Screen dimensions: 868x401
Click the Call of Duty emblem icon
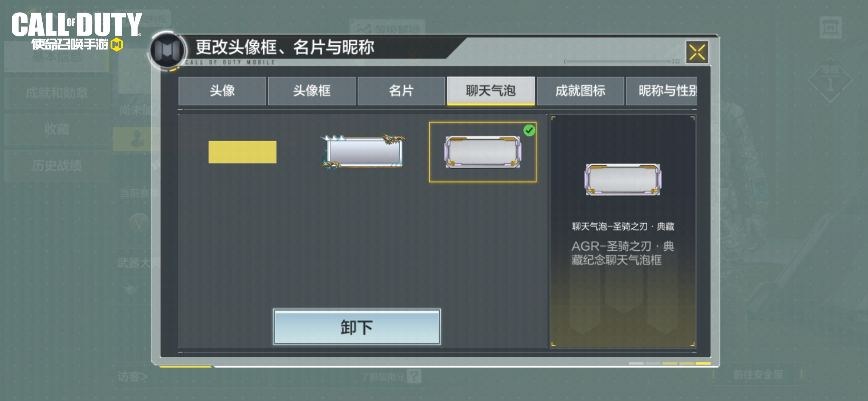click(x=167, y=50)
